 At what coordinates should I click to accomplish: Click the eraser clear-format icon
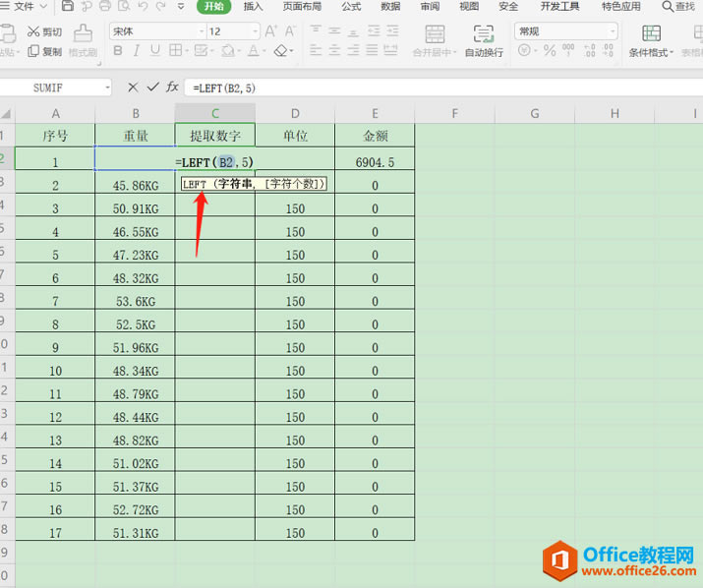(x=280, y=50)
